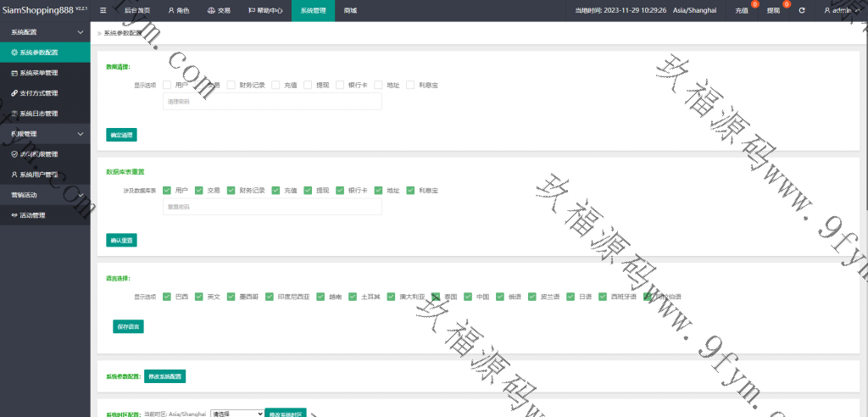The image size is (868, 417).
Task: Click the 保存语言 button
Action: [x=128, y=326]
